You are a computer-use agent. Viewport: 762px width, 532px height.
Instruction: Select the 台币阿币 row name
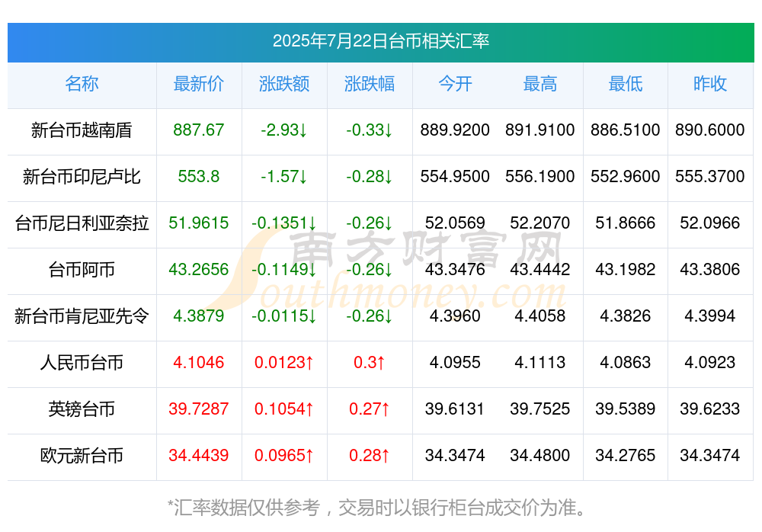point(82,269)
